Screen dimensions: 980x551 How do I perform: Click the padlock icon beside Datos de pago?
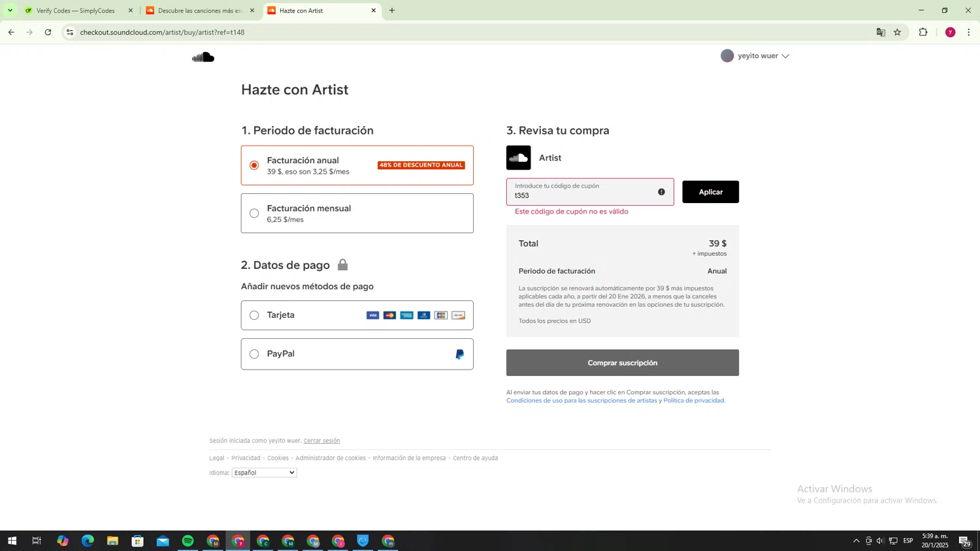[342, 264]
